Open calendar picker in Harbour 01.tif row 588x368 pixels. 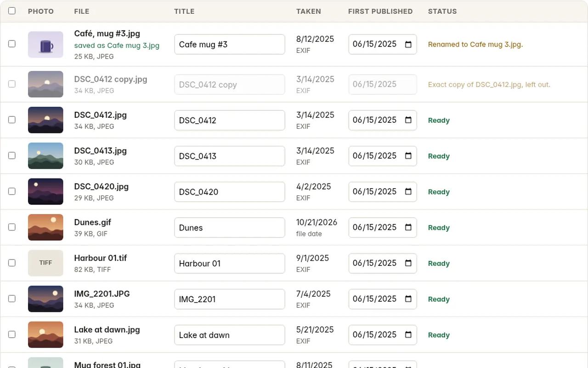[x=408, y=263]
